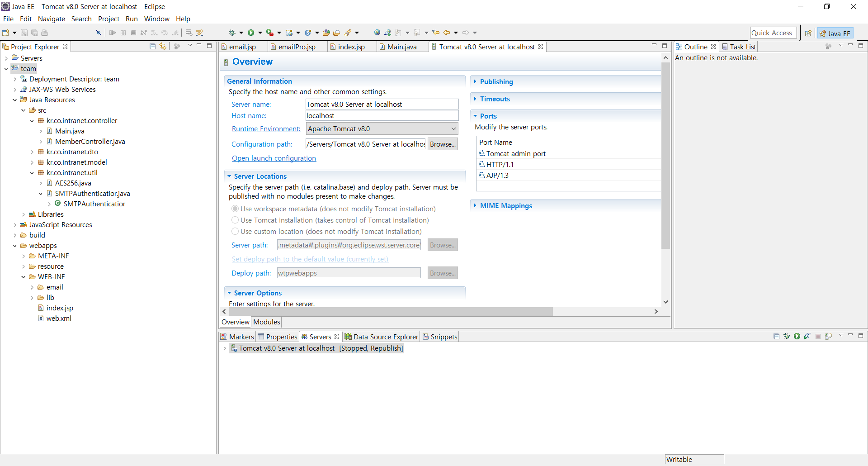Viewport: 868px width, 466px height.
Task: Click the Open Type icon in toolbar
Action: (x=326, y=33)
